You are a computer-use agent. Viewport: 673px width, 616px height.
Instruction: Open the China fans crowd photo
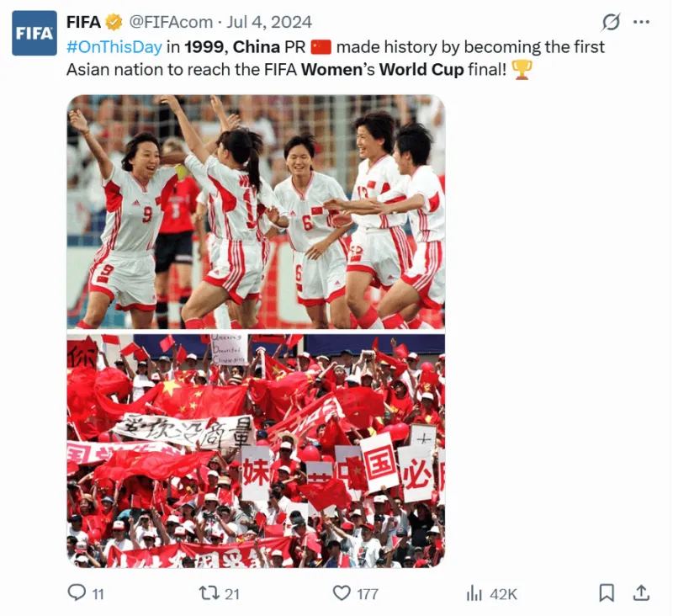click(x=256, y=451)
